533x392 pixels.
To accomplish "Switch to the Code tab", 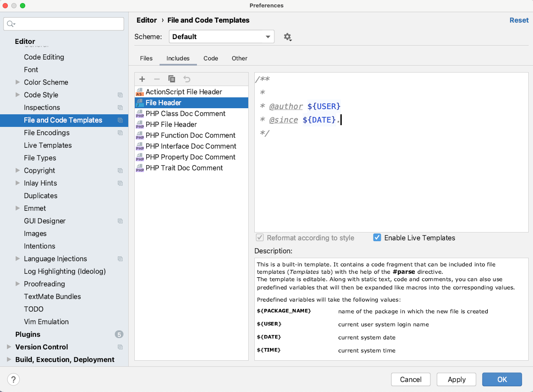I will (210, 58).
